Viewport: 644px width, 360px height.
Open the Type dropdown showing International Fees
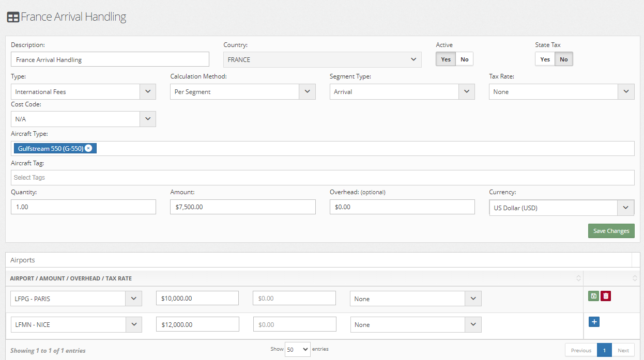pyautogui.click(x=83, y=92)
